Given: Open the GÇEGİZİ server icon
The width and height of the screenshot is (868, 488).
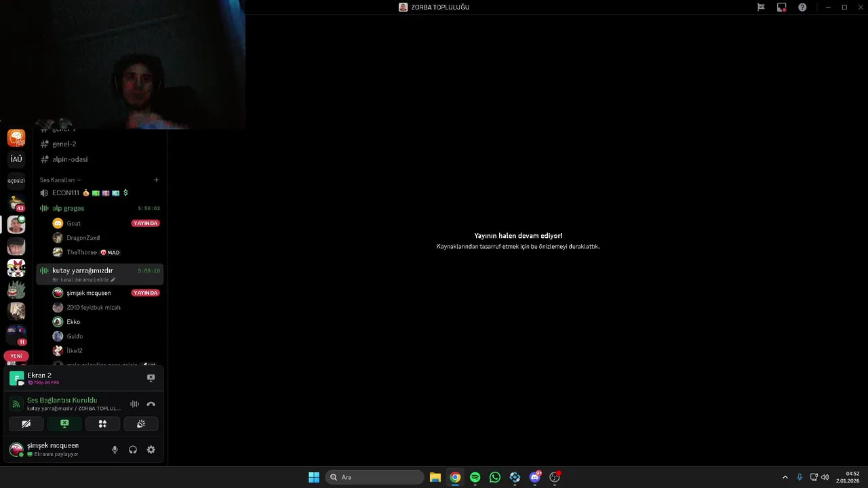Looking at the screenshot, I should click(x=16, y=181).
